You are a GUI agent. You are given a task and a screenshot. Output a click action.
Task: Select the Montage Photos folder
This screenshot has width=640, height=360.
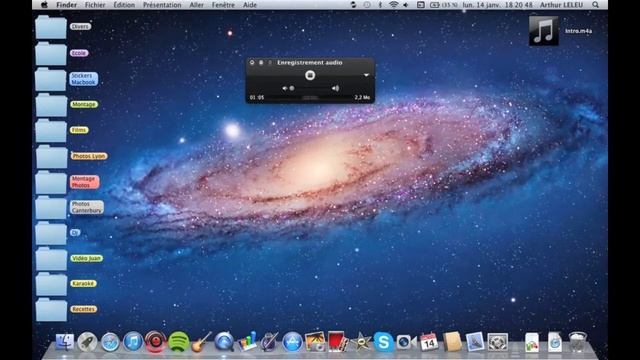coord(51,182)
